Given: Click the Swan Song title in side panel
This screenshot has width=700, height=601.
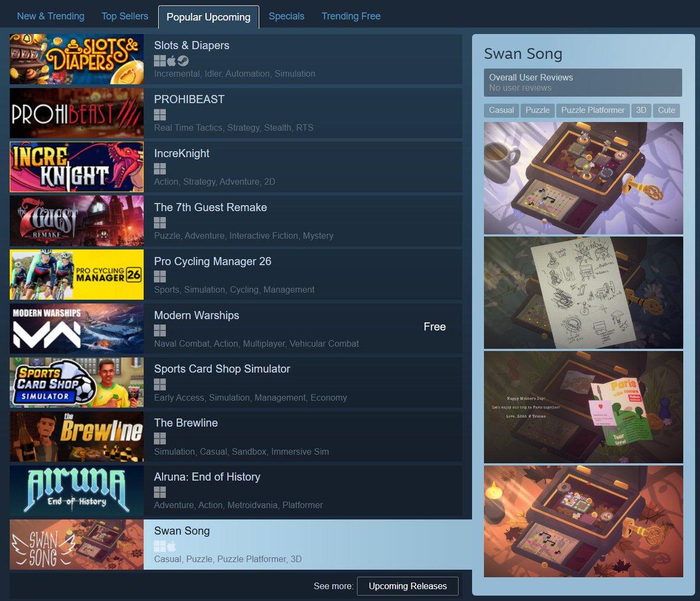Looking at the screenshot, I should (x=523, y=54).
